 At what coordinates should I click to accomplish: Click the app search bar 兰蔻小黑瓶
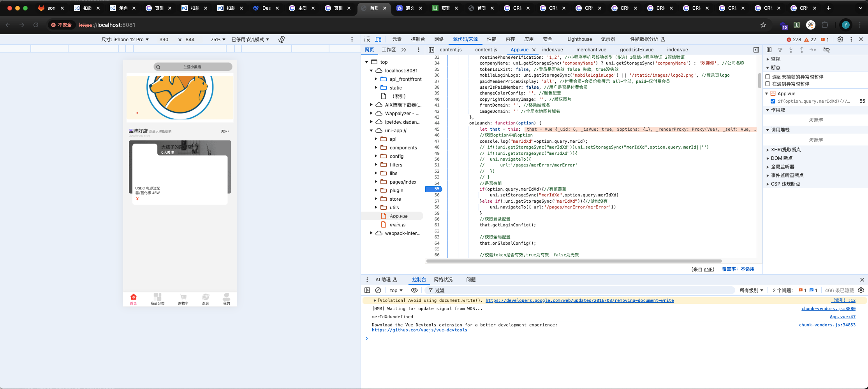point(193,67)
